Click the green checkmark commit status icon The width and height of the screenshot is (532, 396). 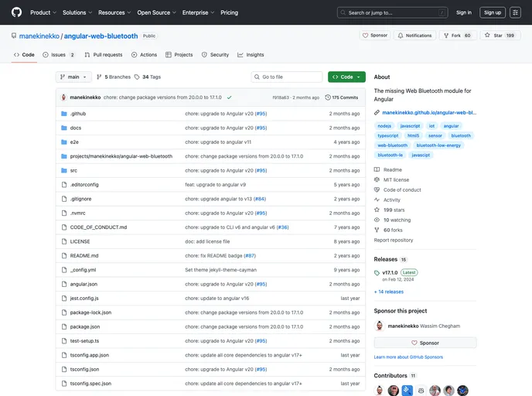pyautogui.click(x=230, y=97)
